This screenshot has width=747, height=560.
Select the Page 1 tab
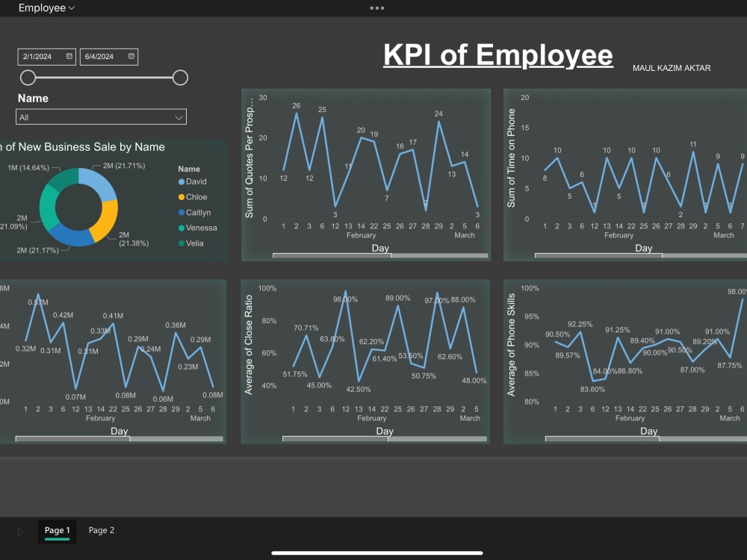pyautogui.click(x=57, y=530)
